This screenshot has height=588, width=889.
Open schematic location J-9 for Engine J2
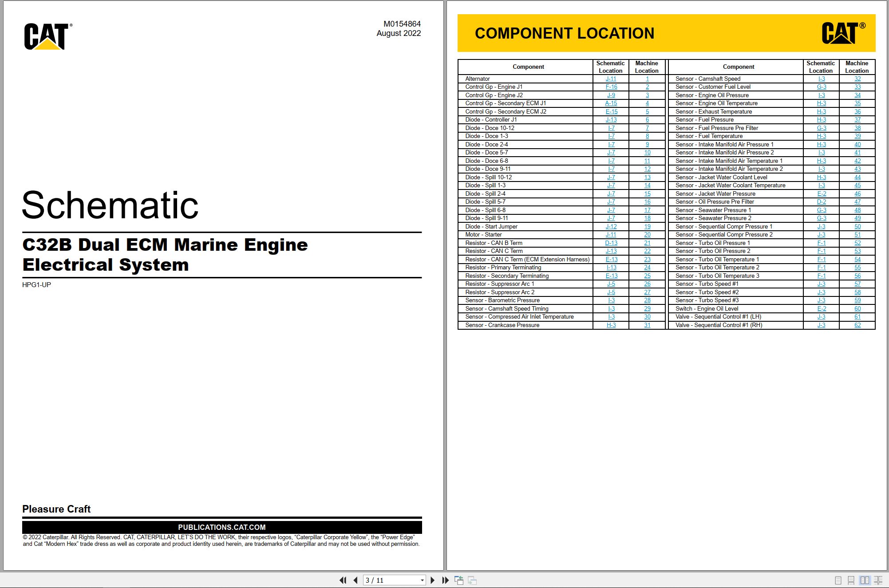click(611, 95)
